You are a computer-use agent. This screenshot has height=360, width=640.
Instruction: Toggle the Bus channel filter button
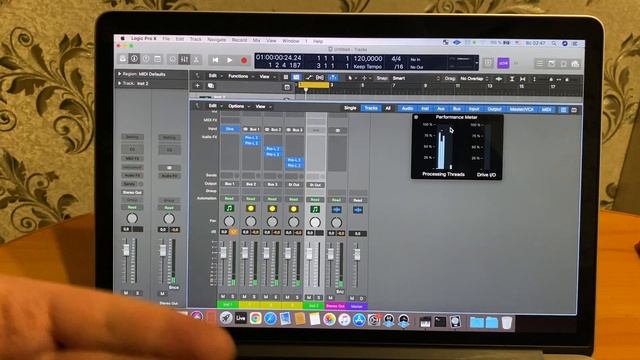pyautogui.click(x=456, y=109)
